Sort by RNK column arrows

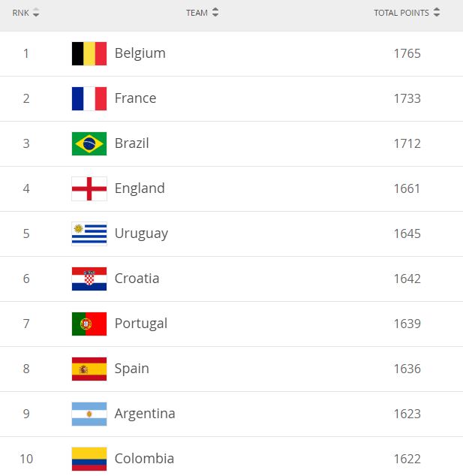click(x=36, y=13)
